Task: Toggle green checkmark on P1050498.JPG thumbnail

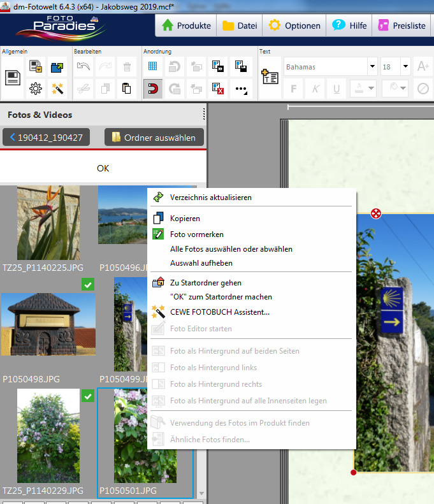Action: pos(88,285)
